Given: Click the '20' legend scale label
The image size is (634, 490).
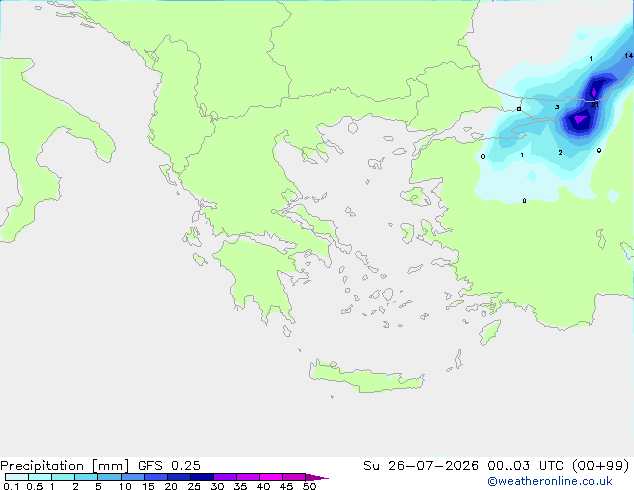Looking at the screenshot, I should tap(171, 486).
